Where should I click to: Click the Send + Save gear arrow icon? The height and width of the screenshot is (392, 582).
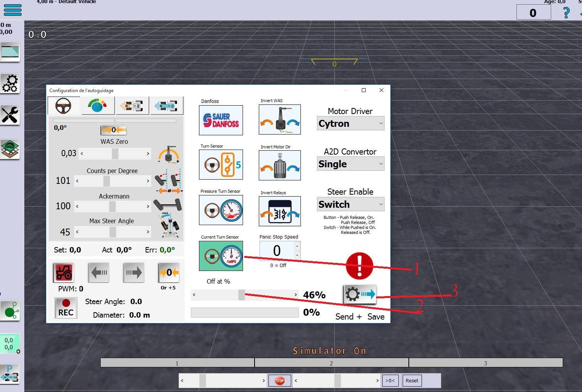359,295
